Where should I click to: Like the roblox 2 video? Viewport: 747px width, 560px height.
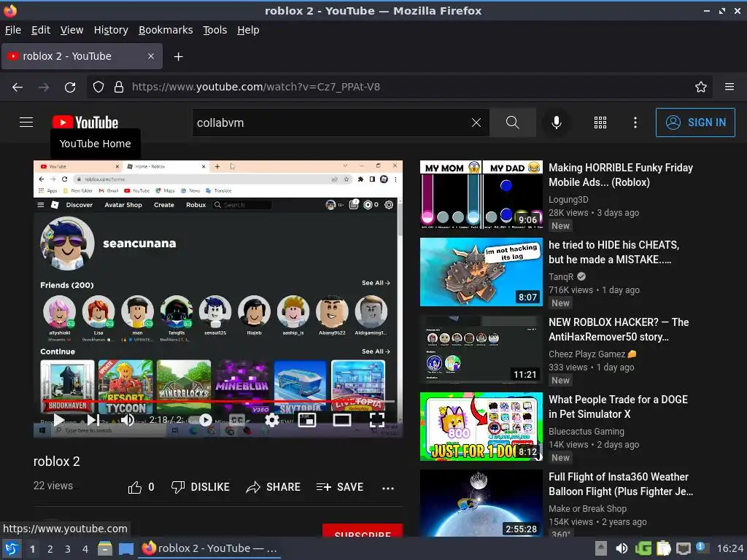pos(141,486)
